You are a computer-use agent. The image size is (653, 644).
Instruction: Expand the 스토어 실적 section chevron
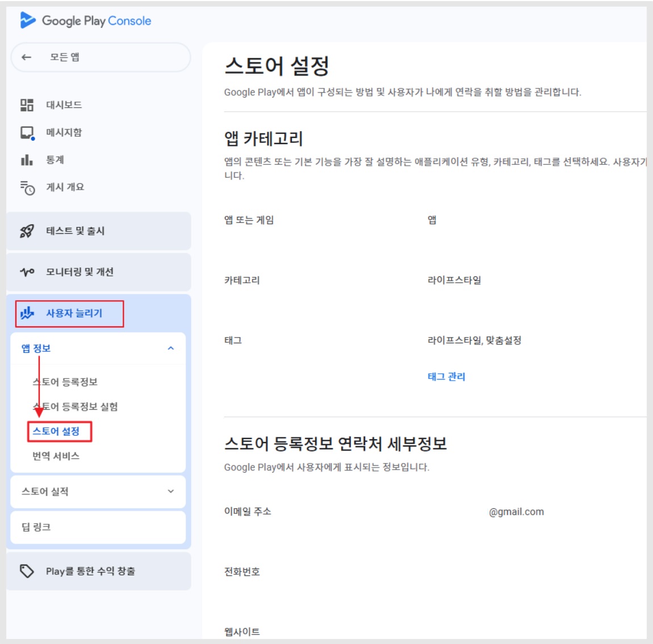coord(171,491)
